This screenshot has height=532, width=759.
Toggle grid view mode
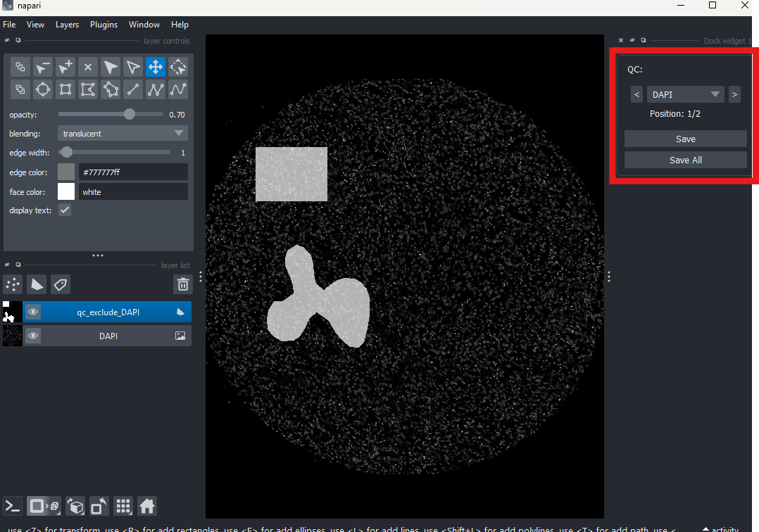click(x=123, y=506)
